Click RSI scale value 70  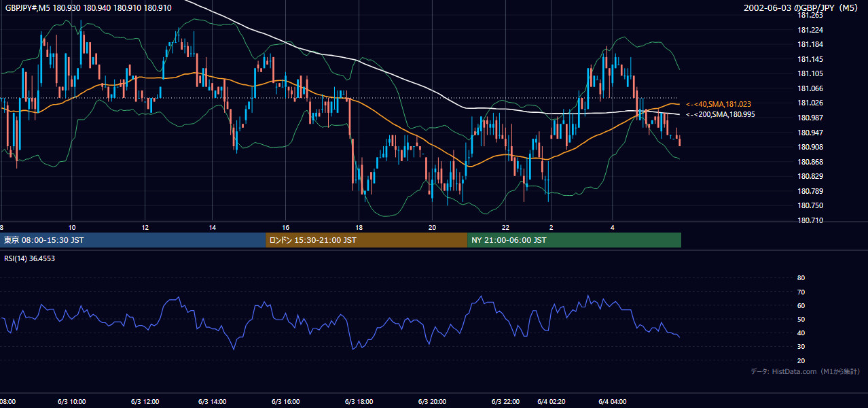[801, 292]
